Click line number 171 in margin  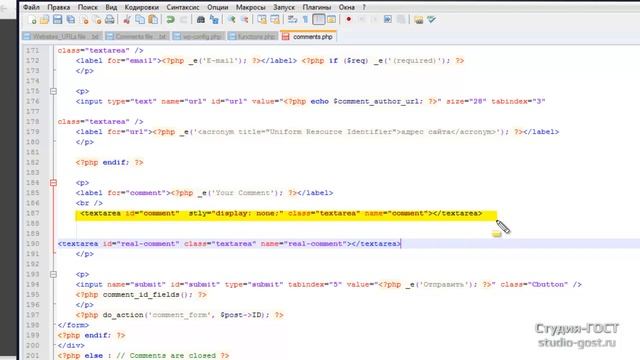point(32,50)
